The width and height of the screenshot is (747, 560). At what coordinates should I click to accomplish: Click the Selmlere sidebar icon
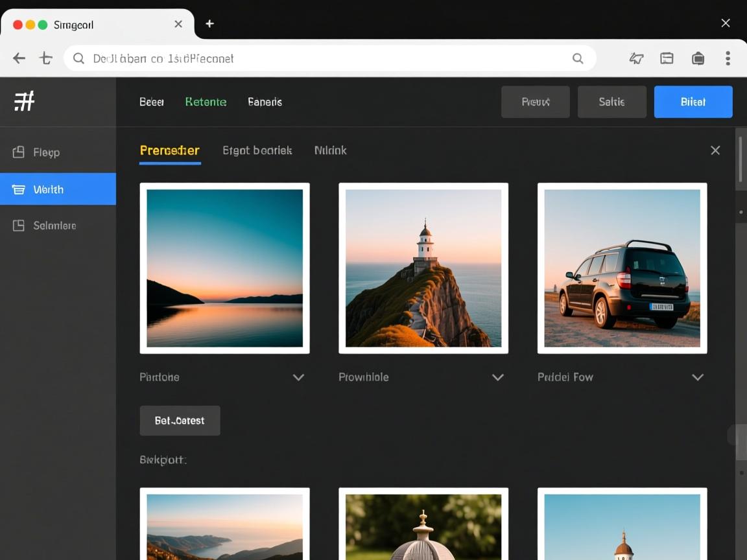[x=19, y=226]
